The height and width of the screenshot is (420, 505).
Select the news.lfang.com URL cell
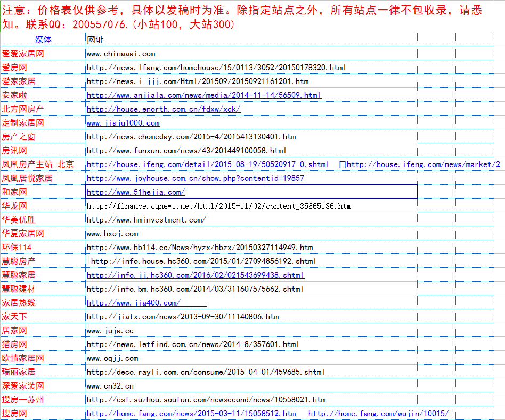pos(251,67)
